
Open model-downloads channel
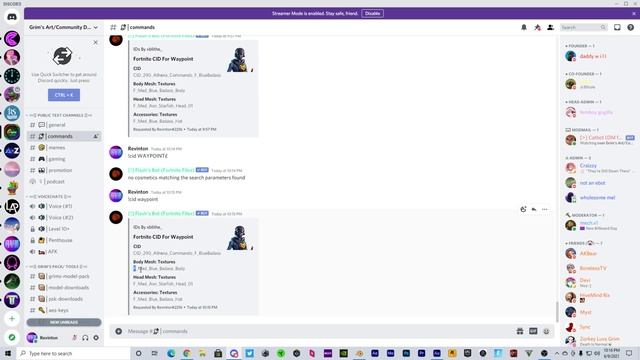[x=64, y=288]
